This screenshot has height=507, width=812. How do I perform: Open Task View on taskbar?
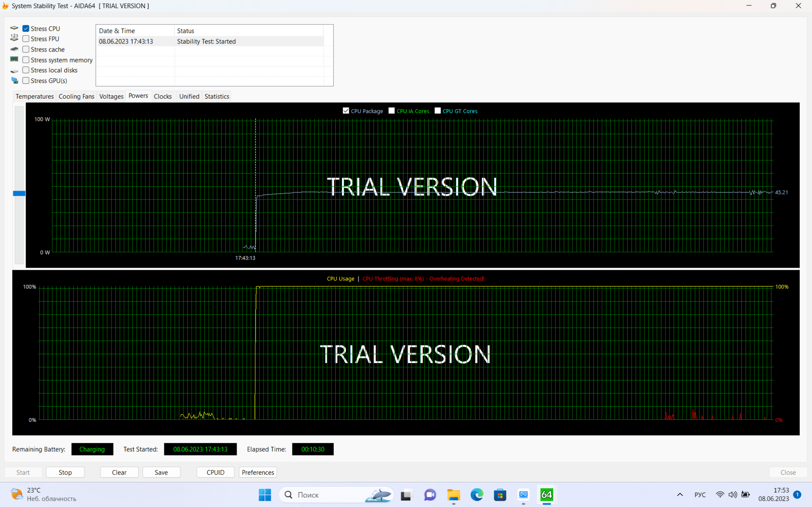point(406,495)
